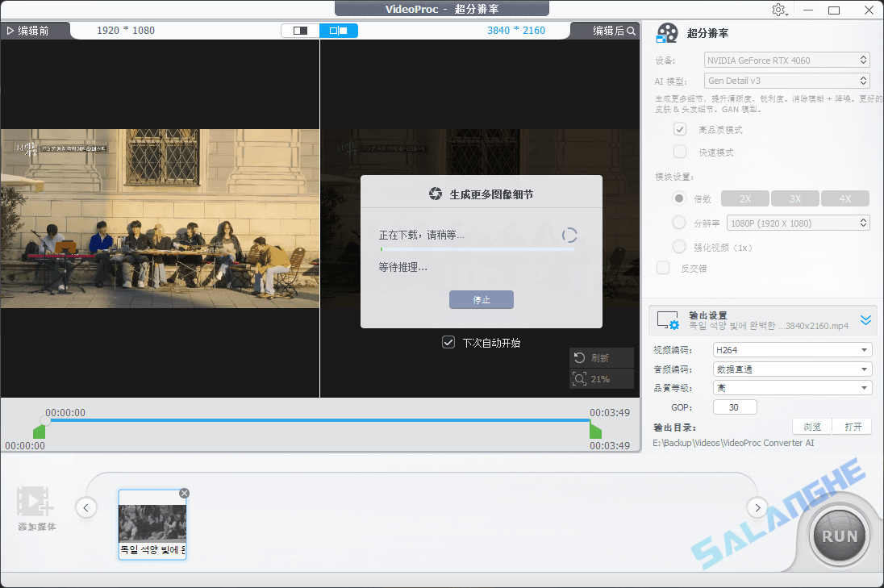Viewport: 884px width, 588px height.
Task: Select the 分辨率 radio button
Action: [x=678, y=223]
